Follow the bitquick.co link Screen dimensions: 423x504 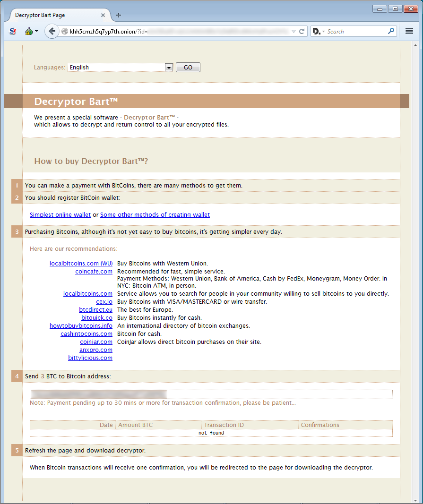97,318
